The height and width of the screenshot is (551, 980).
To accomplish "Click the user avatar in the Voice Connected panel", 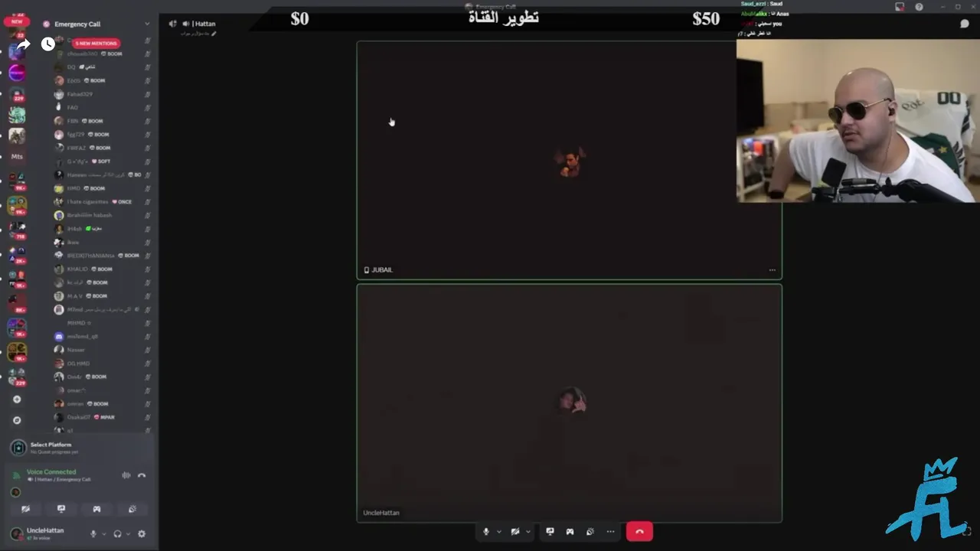I will 15,492.
